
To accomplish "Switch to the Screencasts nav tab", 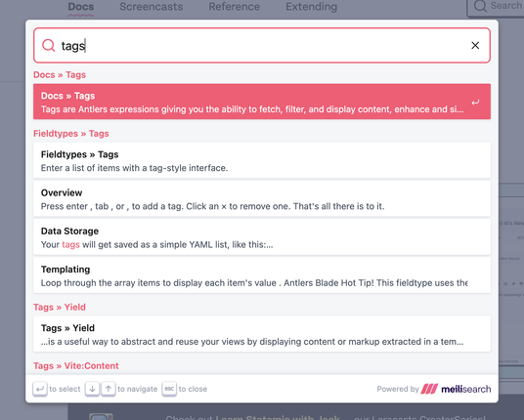I will tap(152, 7).
